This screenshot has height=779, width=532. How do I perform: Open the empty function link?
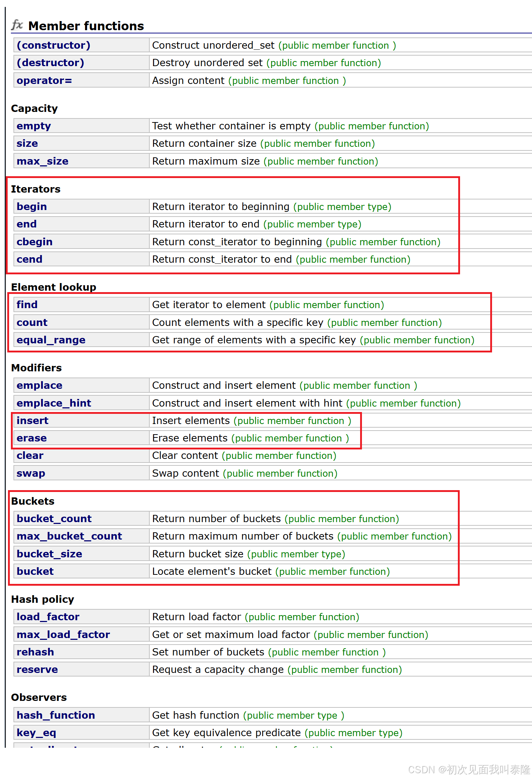pos(34,126)
